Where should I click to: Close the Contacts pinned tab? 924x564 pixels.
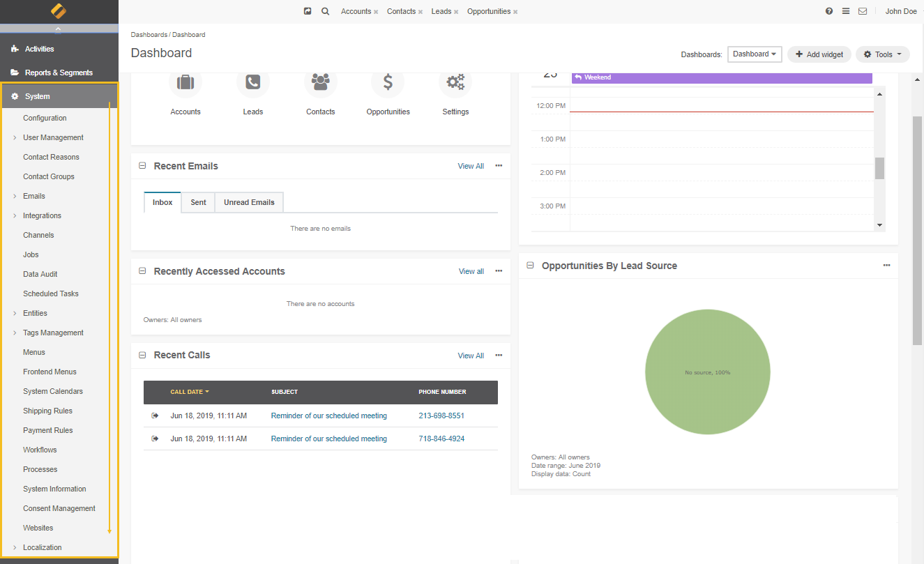pos(421,12)
